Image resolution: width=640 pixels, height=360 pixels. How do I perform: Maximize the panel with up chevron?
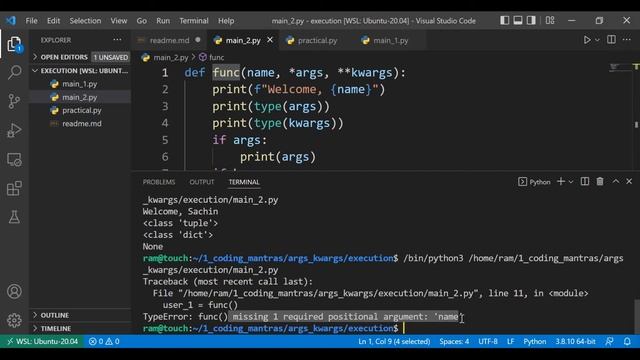pos(616,182)
